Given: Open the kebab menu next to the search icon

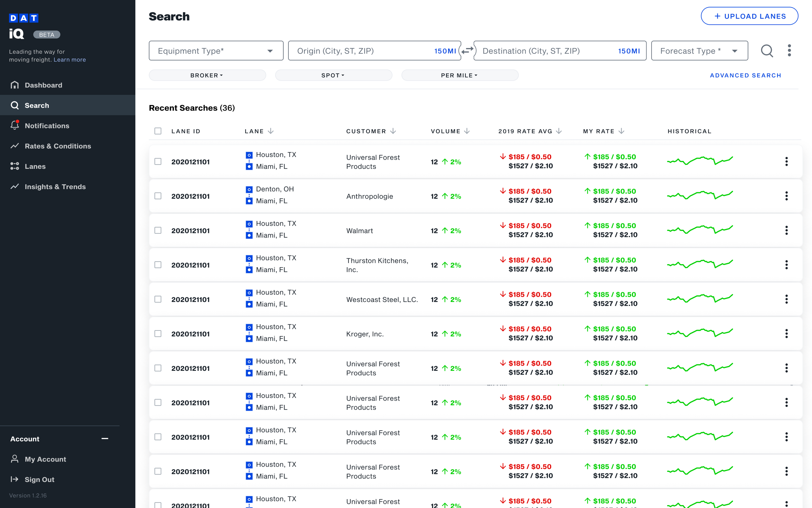Looking at the screenshot, I should [790, 50].
